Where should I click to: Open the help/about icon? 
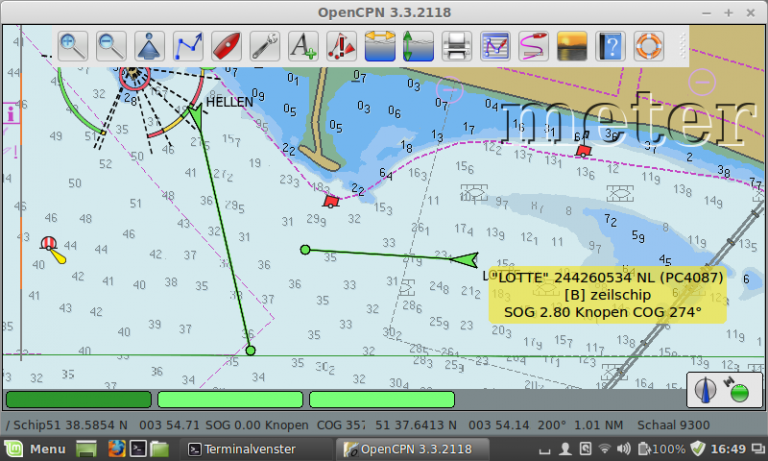[x=610, y=46]
